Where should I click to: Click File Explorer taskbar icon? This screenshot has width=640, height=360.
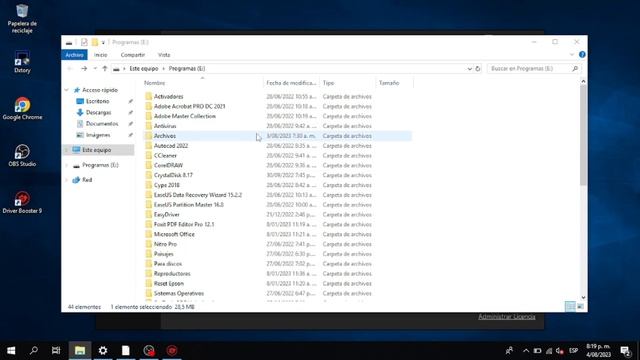click(80, 350)
